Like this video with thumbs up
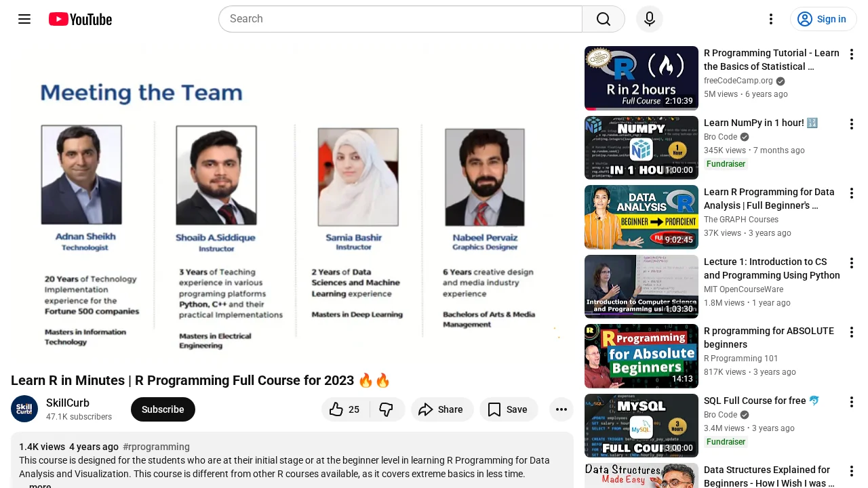 [x=345, y=409]
